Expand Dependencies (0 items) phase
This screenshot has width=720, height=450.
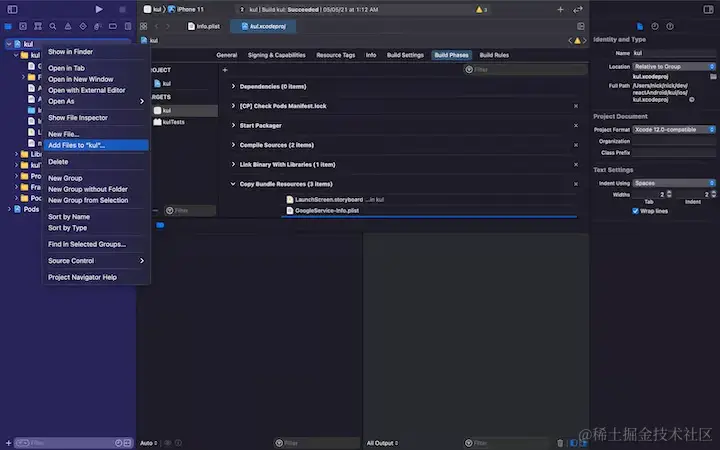click(233, 86)
